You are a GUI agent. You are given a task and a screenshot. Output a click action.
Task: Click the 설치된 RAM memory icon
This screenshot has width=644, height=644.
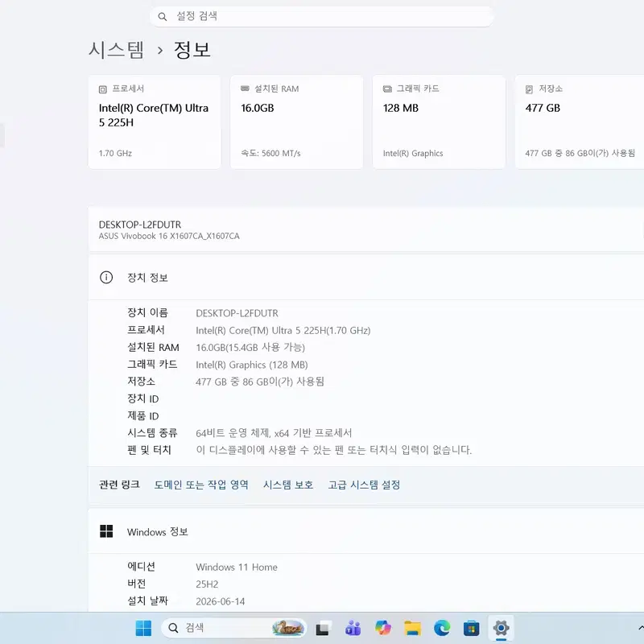[x=245, y=89]
